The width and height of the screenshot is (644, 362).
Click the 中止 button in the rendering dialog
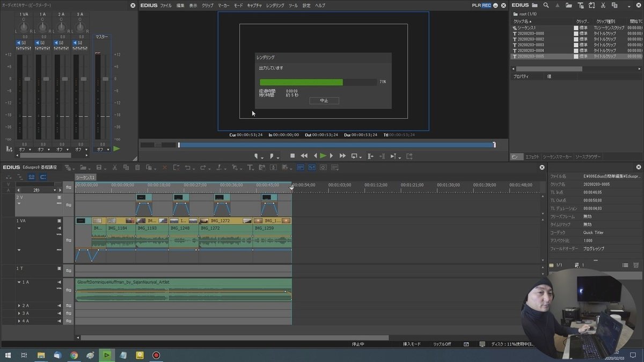324,100
